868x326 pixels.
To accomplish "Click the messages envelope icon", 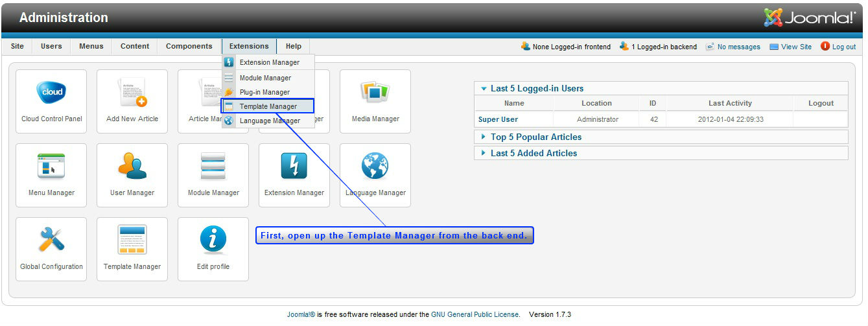I will point(710,47).
